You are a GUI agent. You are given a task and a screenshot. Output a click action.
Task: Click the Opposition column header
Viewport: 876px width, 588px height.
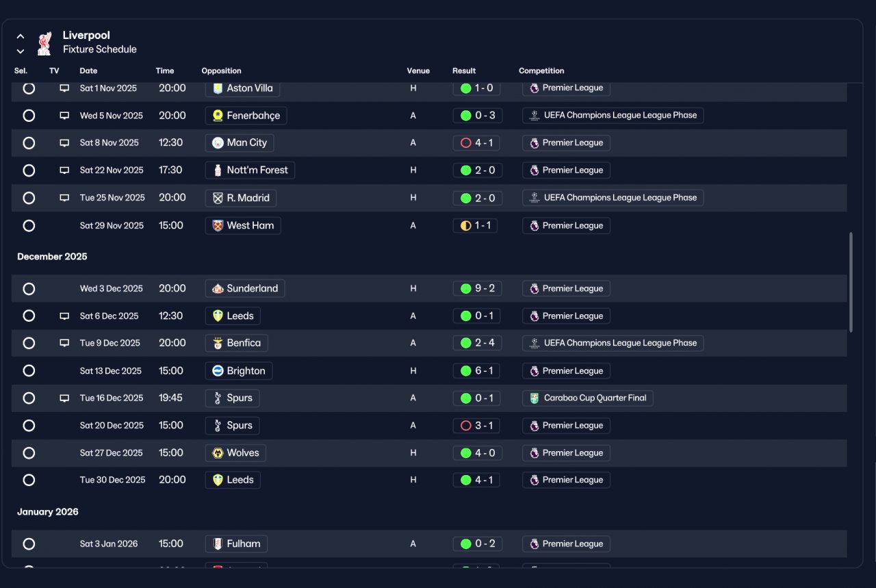[x=221, y=71]
